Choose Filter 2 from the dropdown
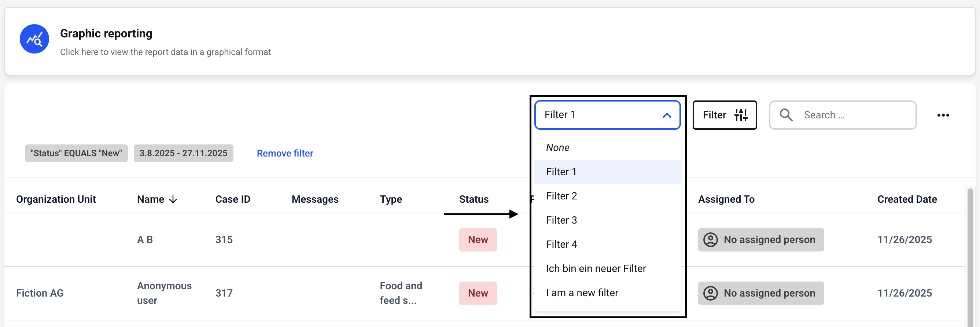980x327 pixels. pyautogui.click(x=561, y=196)
